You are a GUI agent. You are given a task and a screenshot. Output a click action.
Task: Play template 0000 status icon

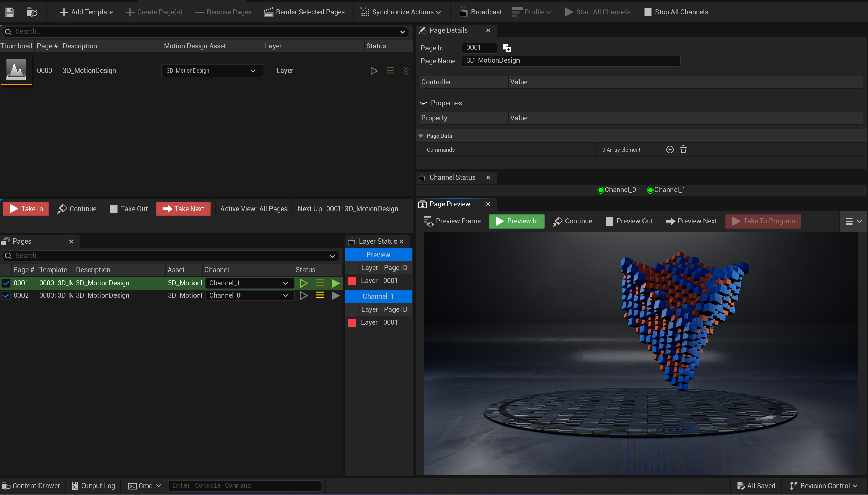(374, 71)
